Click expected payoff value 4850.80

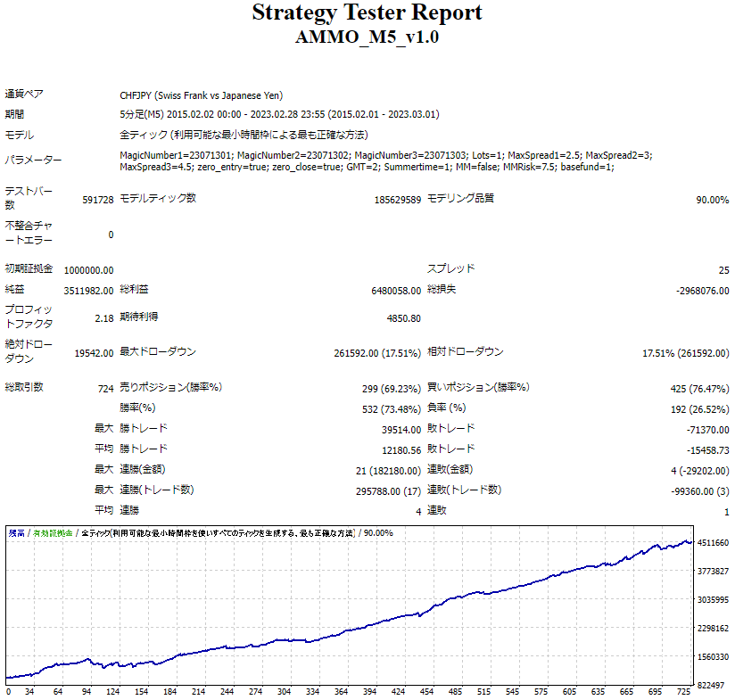click(x=403, y=318)
